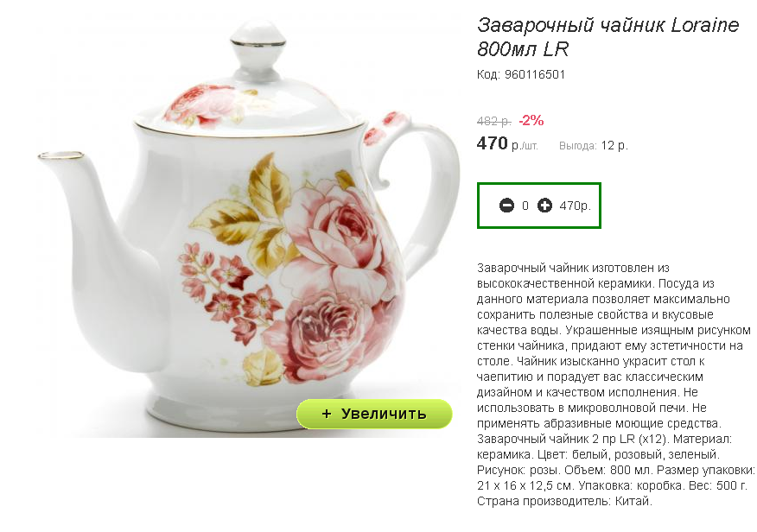Image resolution: width=757 pixels, height=532 pixels.
Task: Increase quantity with the plus icon
Action: (544, 206)
